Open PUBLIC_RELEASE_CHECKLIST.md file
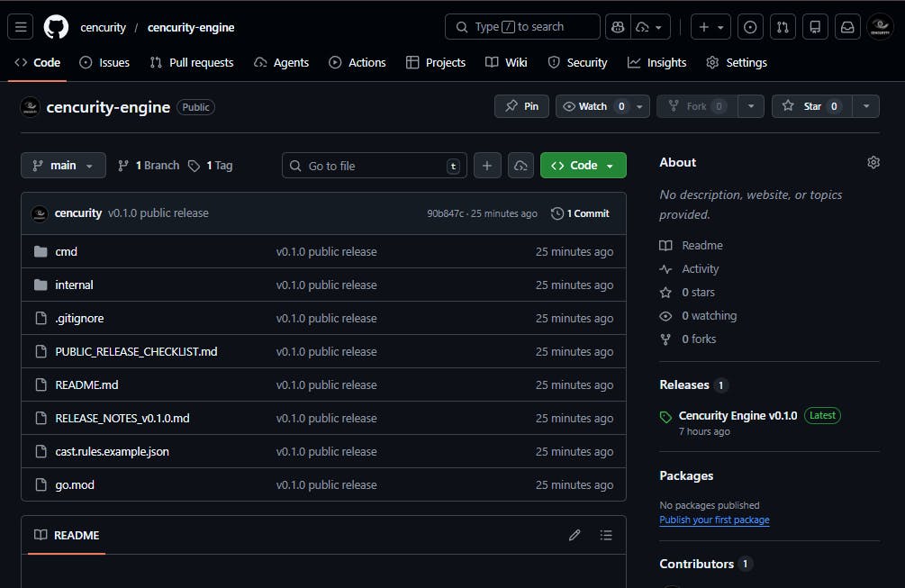The height and width of the screenshot is (588, 905). (x=136, y=352)
